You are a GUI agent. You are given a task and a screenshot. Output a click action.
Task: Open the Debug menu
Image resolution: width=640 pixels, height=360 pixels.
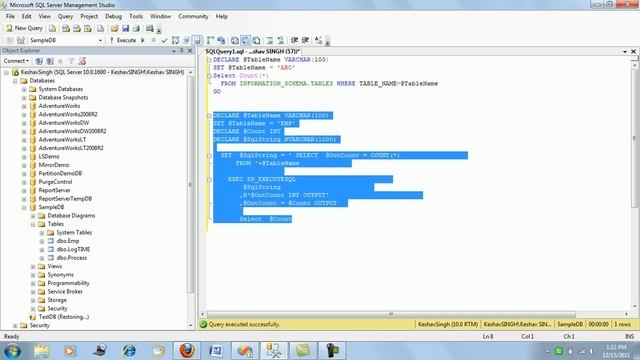[x=113, y=16]
